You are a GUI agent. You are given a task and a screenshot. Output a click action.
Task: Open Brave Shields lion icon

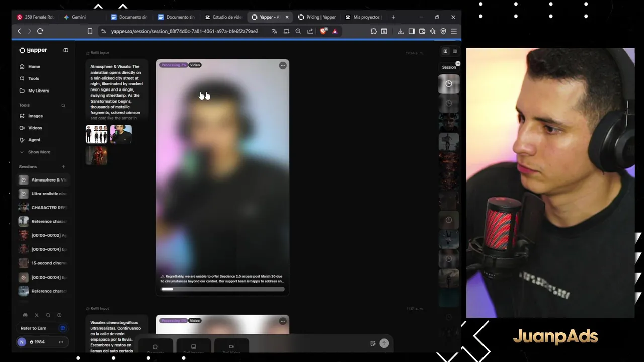pos(324,31)
